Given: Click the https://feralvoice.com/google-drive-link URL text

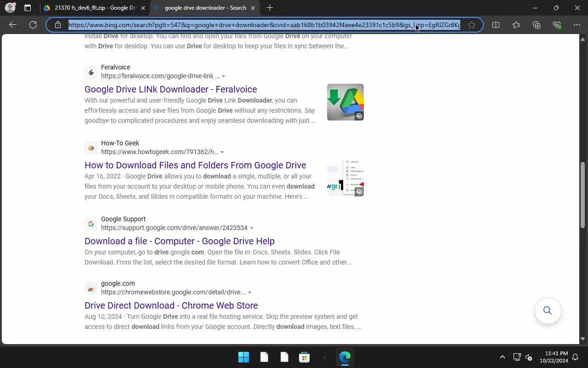Looking at the screenshot, I should (160, 76).
